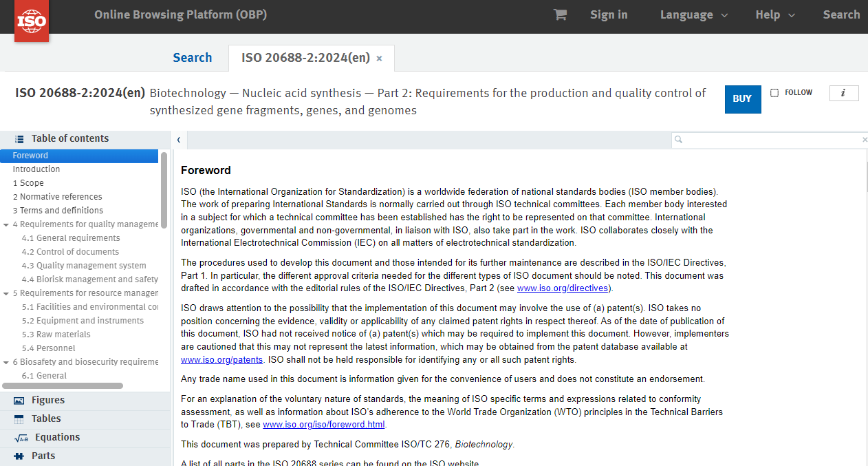Follow the www.iso.org/patents link

click(221, 359)
